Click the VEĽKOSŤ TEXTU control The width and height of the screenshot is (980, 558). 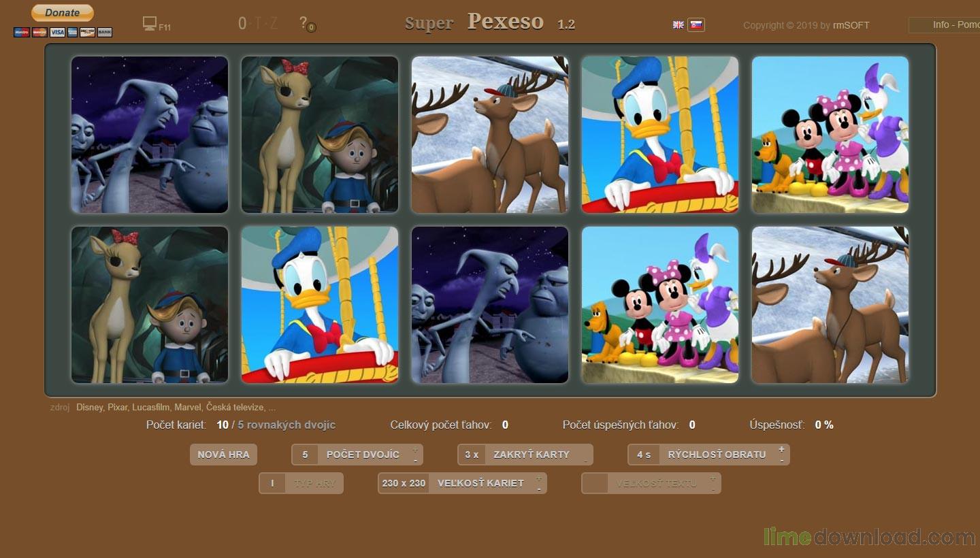[x=651, y=483]
